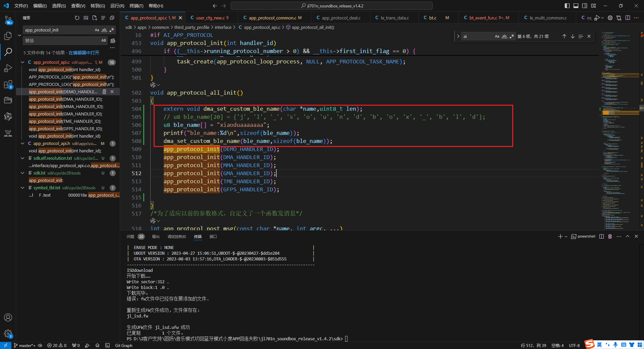The height and width of the screenshot is (349, 644).
Task: Click master branch in status bar
Action: pyautogui.click(x=24, y=345)
